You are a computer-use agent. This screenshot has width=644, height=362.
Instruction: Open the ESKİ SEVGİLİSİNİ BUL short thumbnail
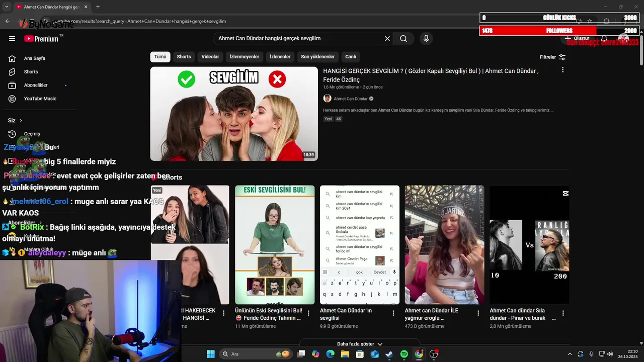[x=275, y=245]
